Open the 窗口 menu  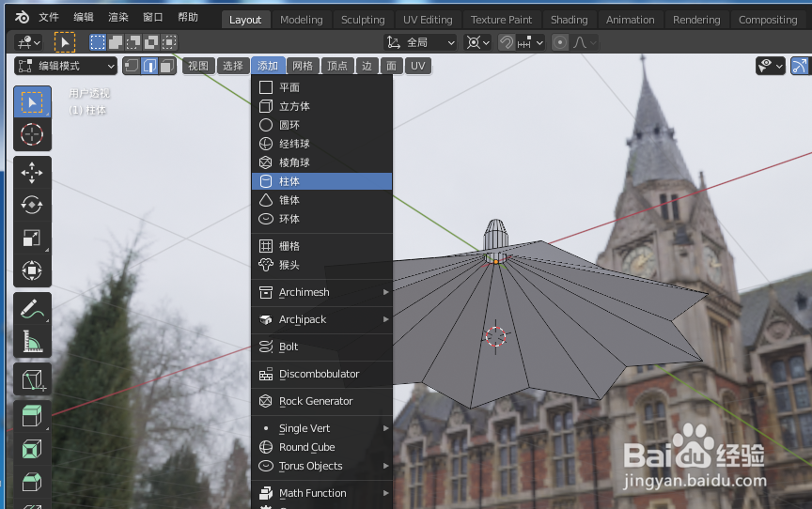pos(153,18)
